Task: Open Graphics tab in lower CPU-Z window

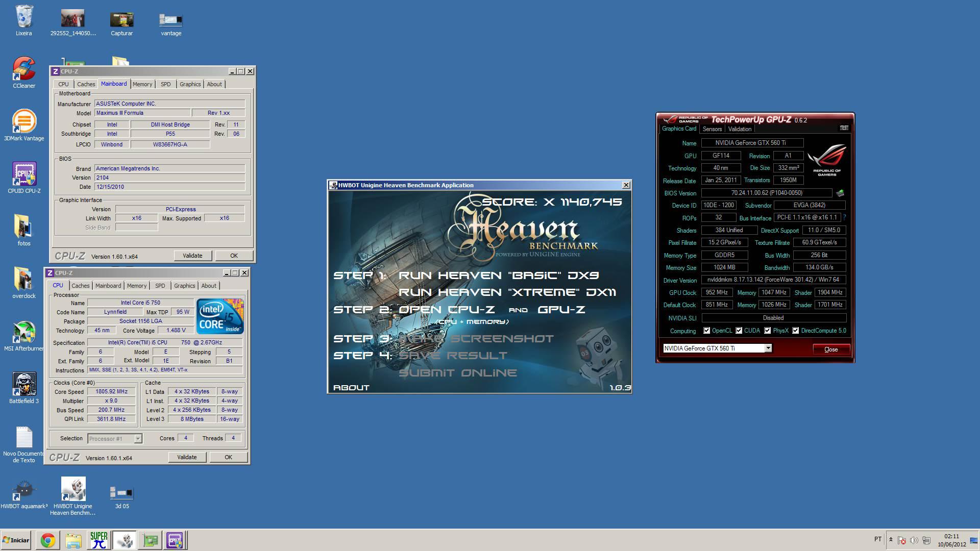Action: pyautogui.click(x=185, y=286)
